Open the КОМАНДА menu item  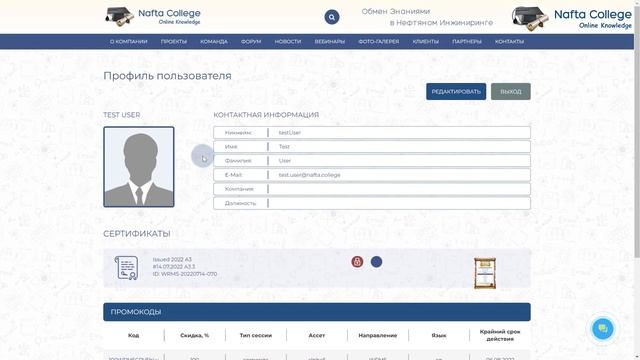point(214,42)
